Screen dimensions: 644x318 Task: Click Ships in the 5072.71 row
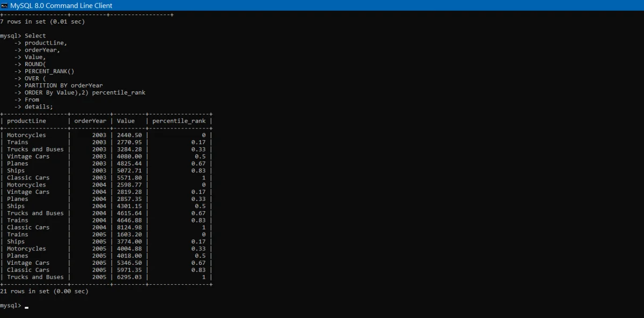[x=16, y=170]
